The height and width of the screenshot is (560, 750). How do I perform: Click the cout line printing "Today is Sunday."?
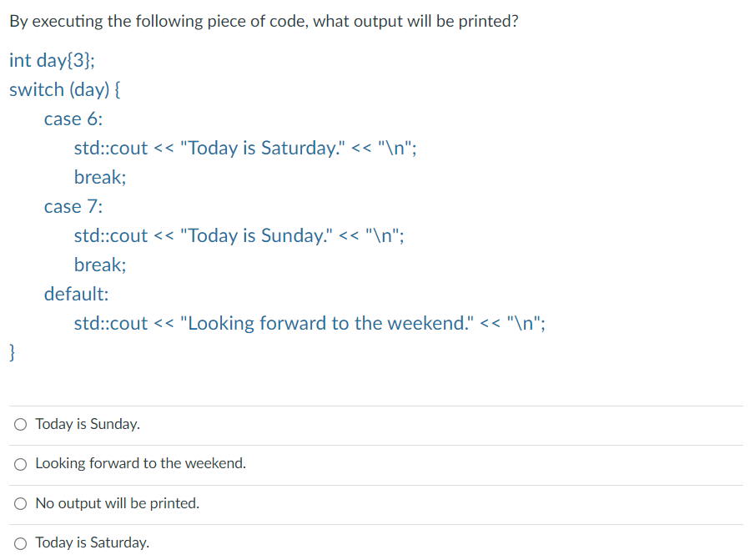(239, 236)
